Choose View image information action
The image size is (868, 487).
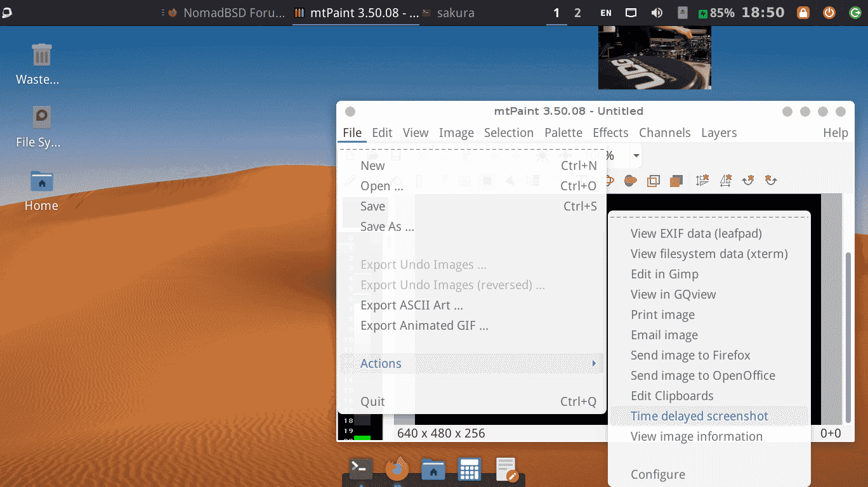[709, 436]
